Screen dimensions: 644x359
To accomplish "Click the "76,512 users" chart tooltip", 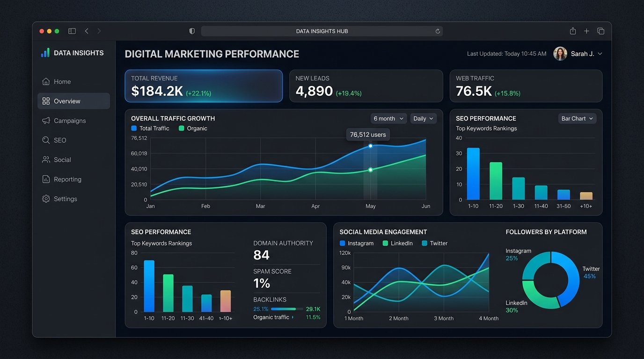I will [368, 135].
